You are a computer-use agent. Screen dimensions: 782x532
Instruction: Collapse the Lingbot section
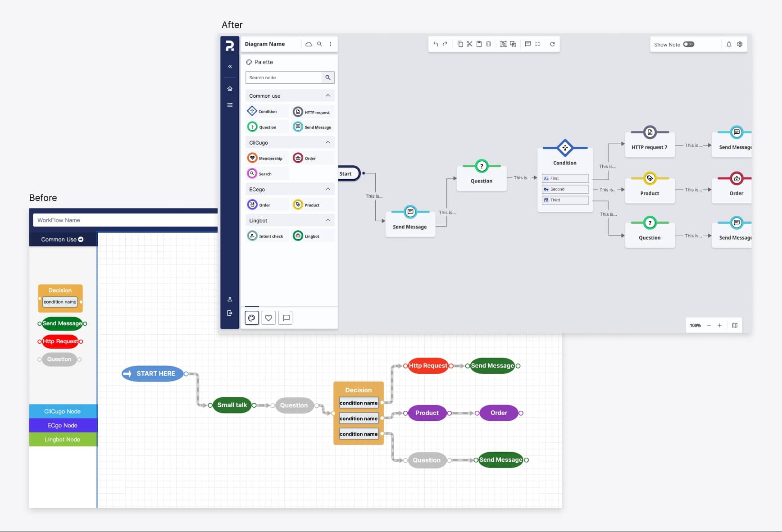point(328,220)
